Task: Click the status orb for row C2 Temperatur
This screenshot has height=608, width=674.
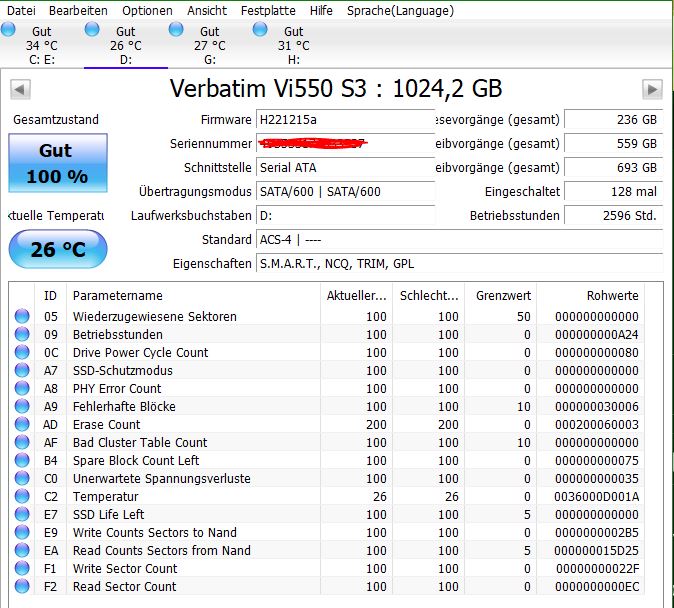Action: click(x=22, y=496)
